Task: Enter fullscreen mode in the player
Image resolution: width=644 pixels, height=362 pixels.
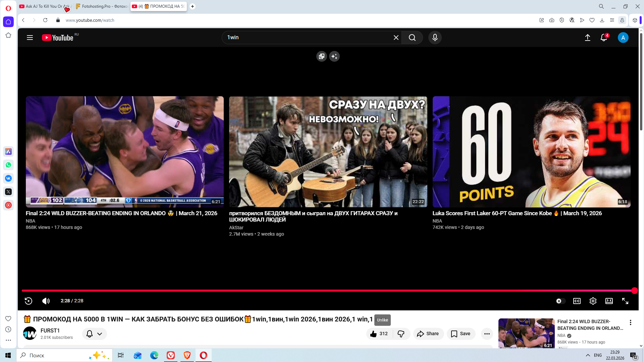Action: click(625, 301)
